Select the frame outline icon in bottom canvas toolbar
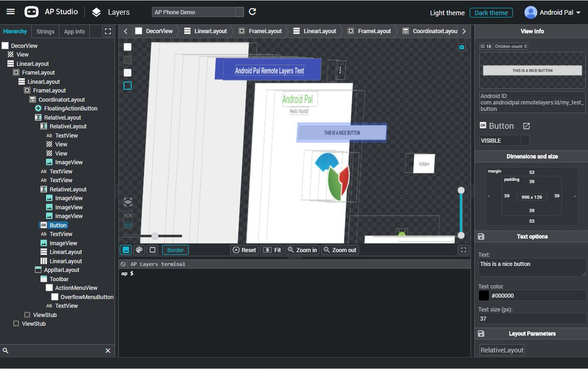Screen dimensions: 588x369 152,250
